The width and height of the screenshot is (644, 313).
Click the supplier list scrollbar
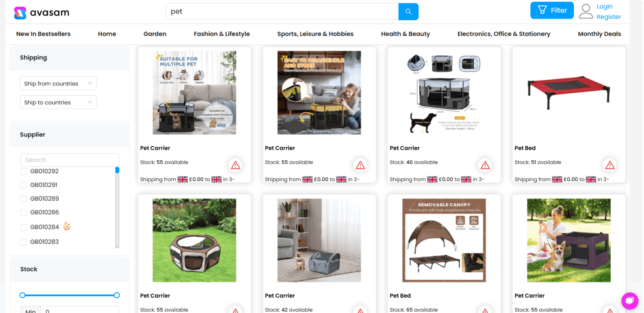pyautogui.click(x=117, y=207)
